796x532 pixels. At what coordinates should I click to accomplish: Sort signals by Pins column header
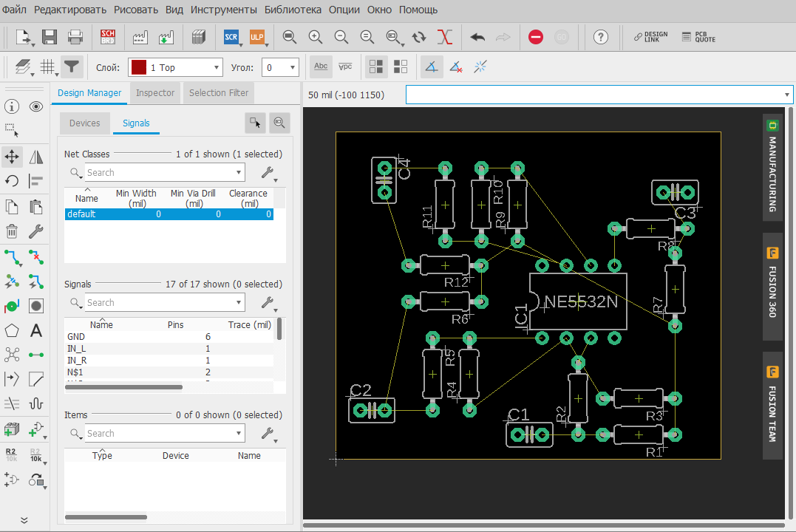click(x=176, y=325)
